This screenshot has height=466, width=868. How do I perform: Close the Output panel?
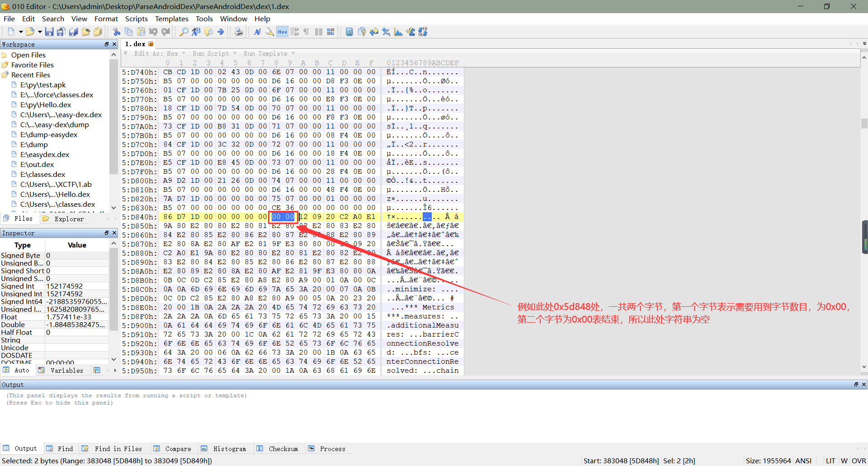(864, 384)
